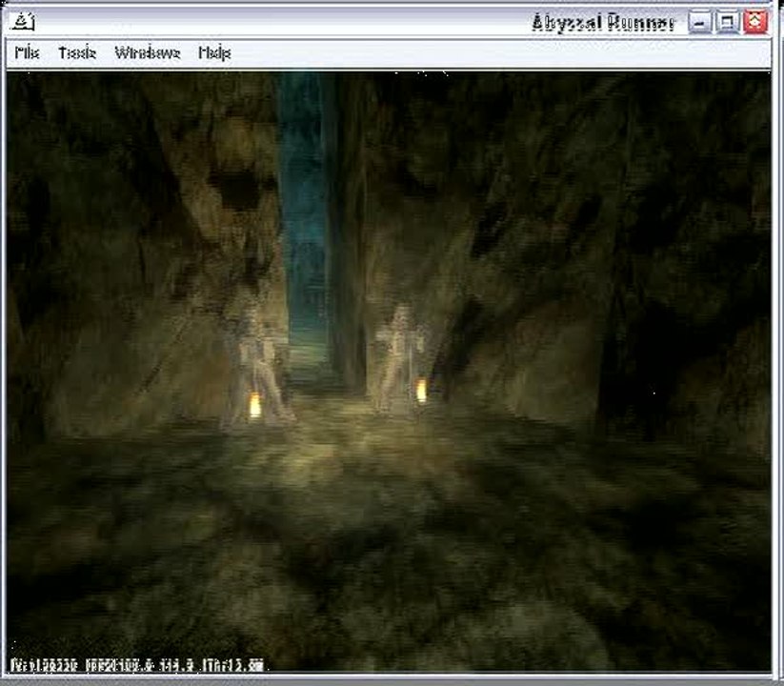Close the Abyssal Runner window
Image resolution: width=784 pixels, height=686 pixels.
pyautogui.click(x=755, y=23)
